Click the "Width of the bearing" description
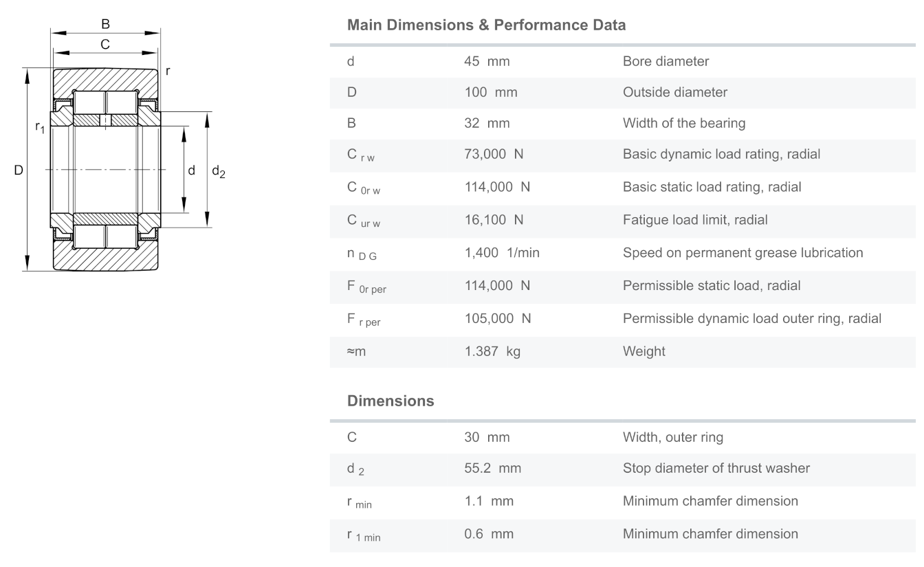Image resolution: width=924 pixels, height=567 pixels. [683, 124]
